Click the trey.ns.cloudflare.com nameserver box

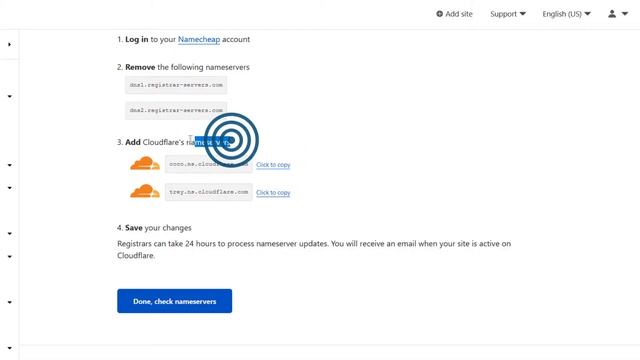tap(209, 192)
